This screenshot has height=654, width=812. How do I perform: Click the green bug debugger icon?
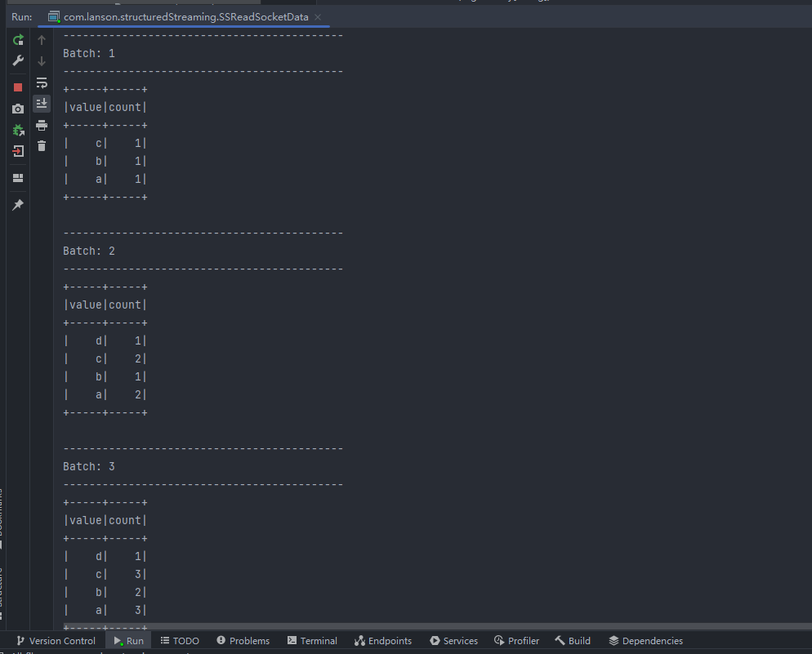click(x=18, y=130)
